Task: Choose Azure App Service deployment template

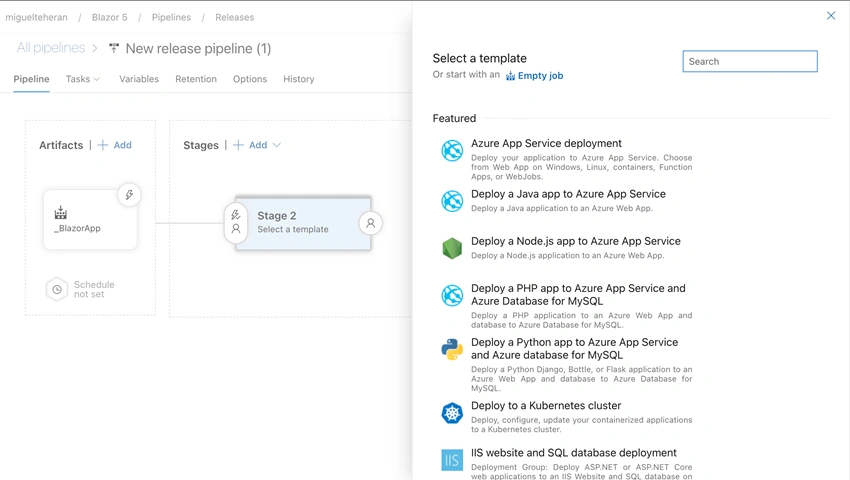Action: [x=566, y=160]
